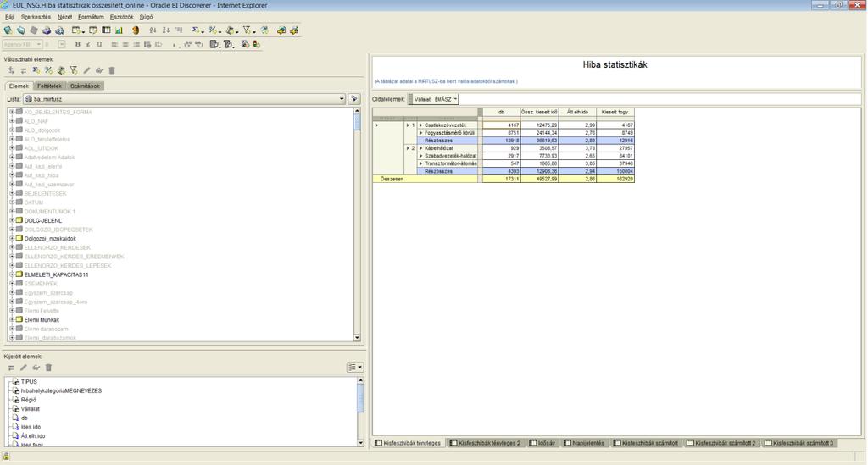Image resolution: width=868 pixels, height=465 pixels.
Task: Click the Sort Ascending toolbar icon
Action: click(x=153, y=30)
